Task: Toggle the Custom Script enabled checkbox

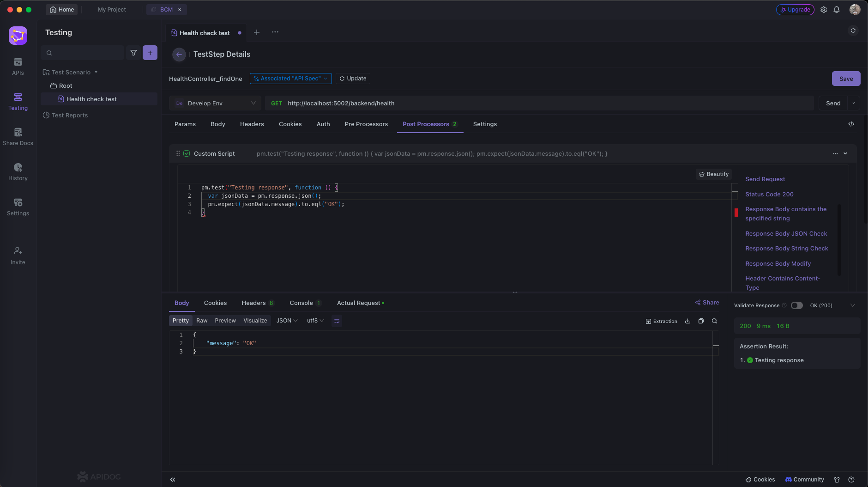Action: (x=187, y=153)
